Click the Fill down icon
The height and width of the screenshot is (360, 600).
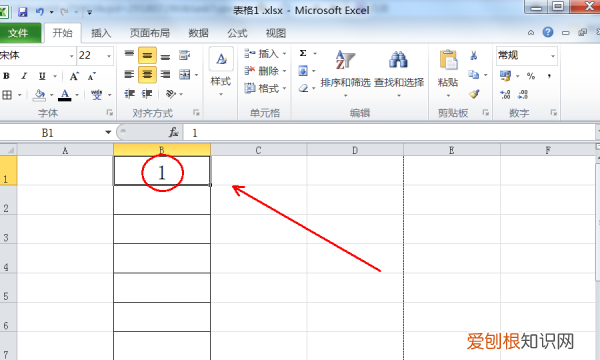[x=303, y=71]
